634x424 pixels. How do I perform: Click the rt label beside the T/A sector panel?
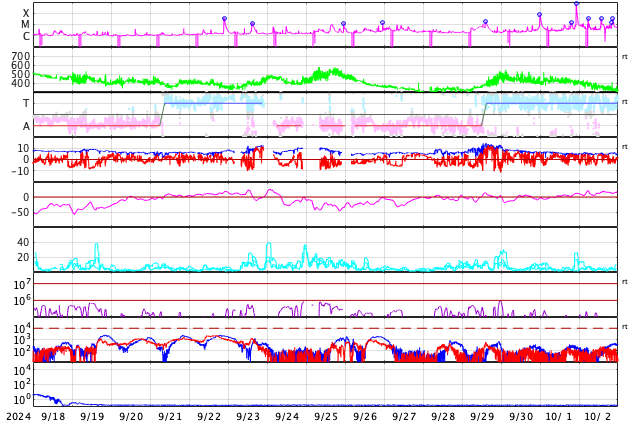(x=625, y=102)
